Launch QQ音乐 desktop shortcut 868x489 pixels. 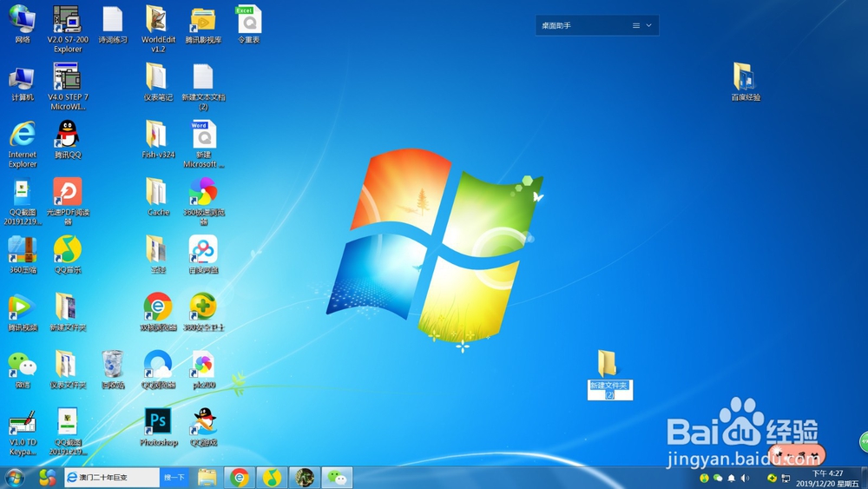point(68,254)
